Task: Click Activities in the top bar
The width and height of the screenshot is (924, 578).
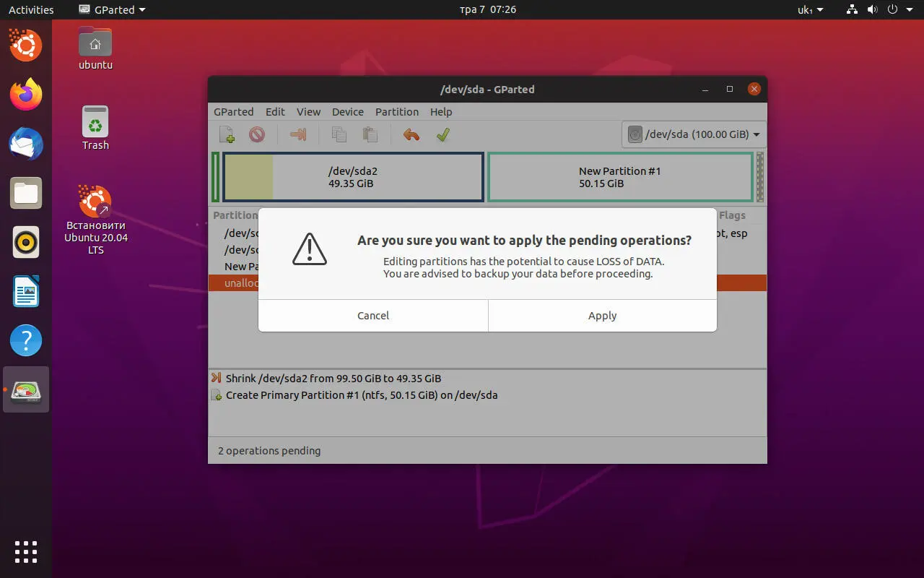Action: tap(31, 10)
